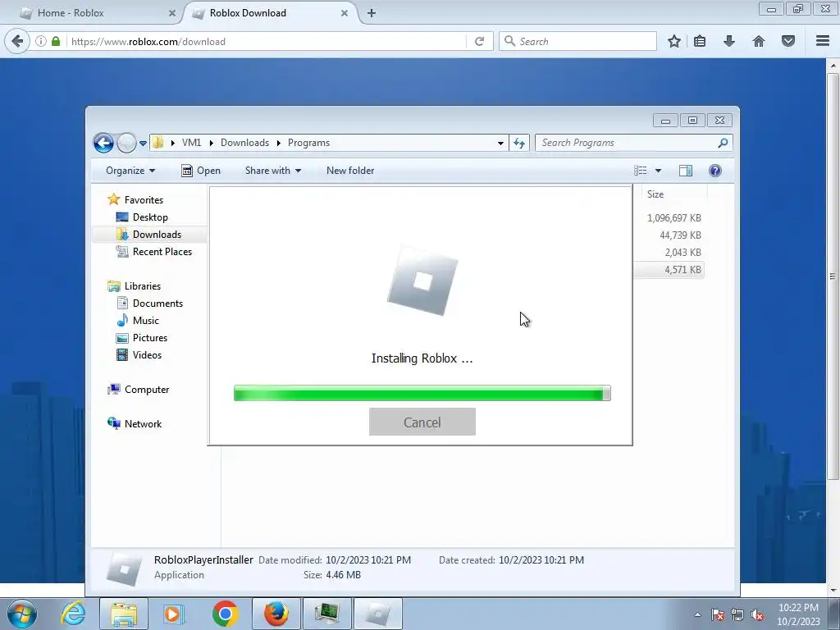840x630 pixels.
Task: Click the Roblox installer taskbar button
Action: click(x=377, y=614)
